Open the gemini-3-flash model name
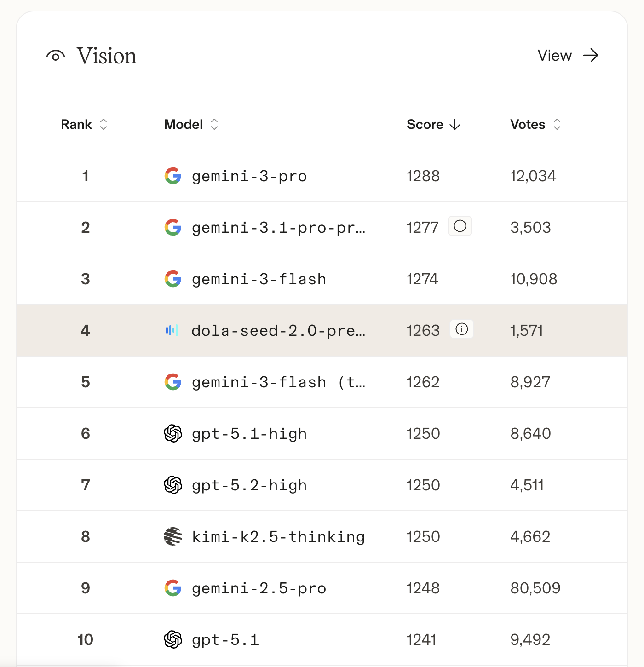 (x=259, y=279)
